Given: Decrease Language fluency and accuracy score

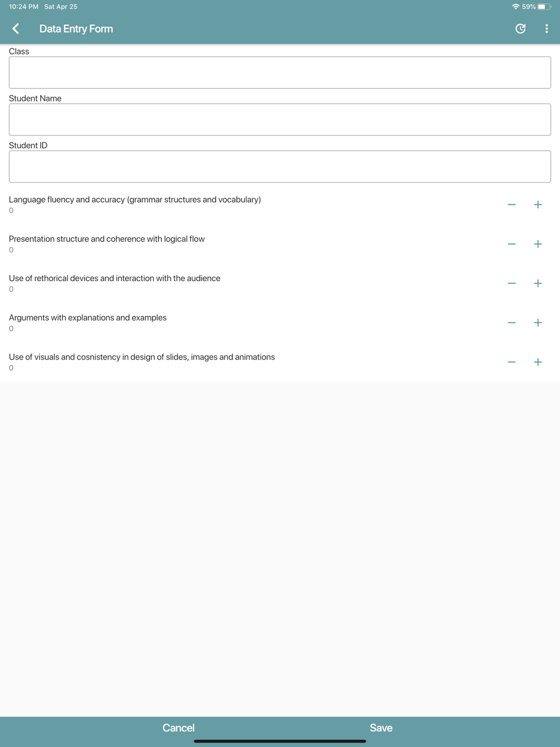Looking at the screenshot, I should (511, 205).
